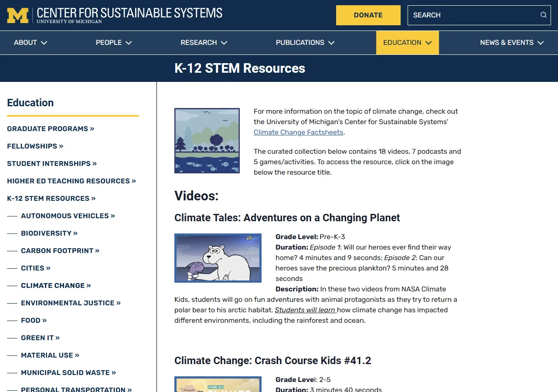Open the CARBON FOOTPRINT resources link

point(60,250)
